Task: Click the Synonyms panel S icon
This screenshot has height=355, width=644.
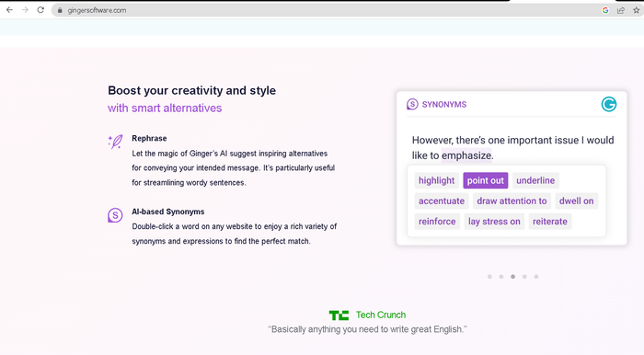Action: (412, 104)
